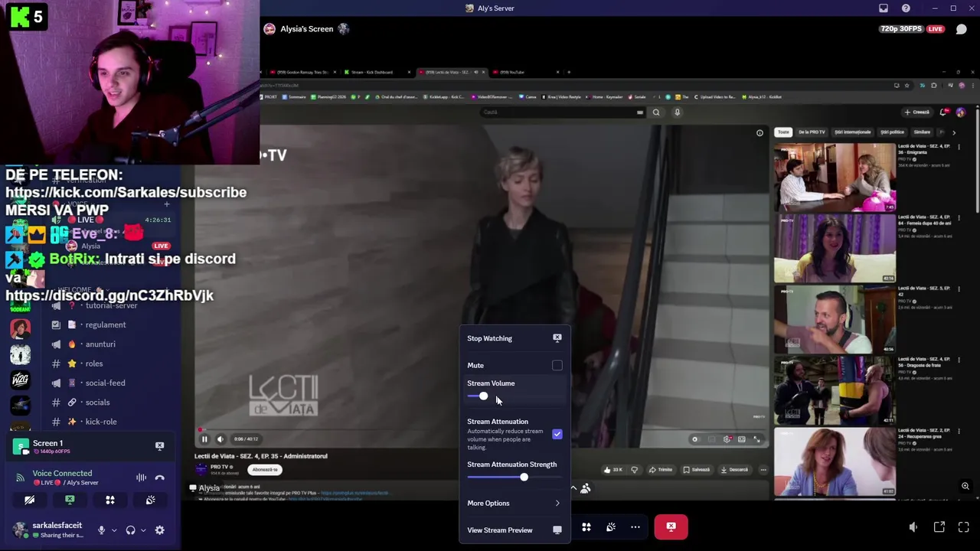Screen dimensions: 980x551
Task: Stop streaming Screen 1 via panel icon
Action: pos(159,445)
